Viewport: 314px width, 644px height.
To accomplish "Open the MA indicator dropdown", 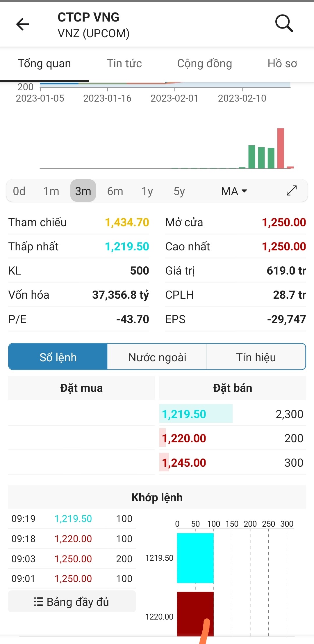I will pos(234,191).
